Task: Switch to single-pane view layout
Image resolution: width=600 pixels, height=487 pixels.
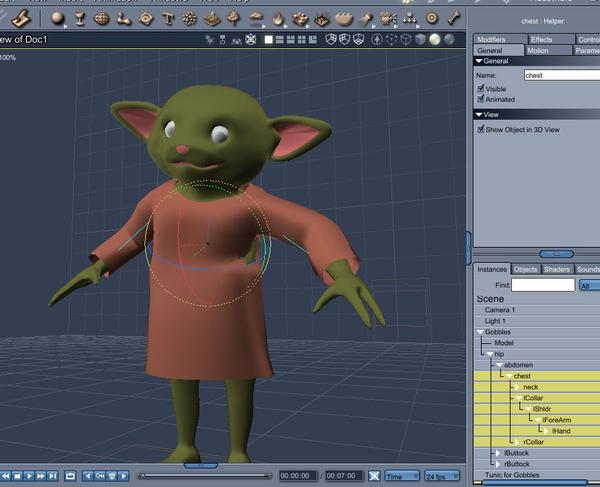Action: coord(269,39)
